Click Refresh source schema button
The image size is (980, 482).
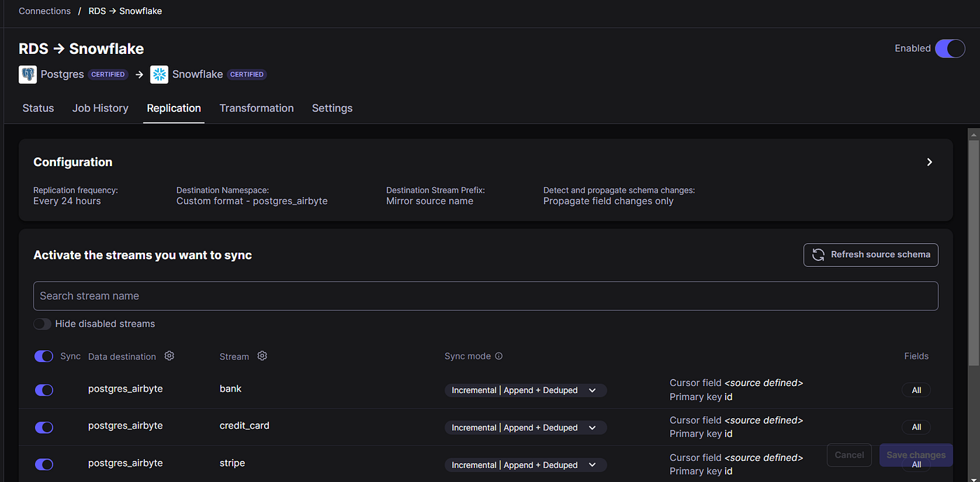(871, 254)
